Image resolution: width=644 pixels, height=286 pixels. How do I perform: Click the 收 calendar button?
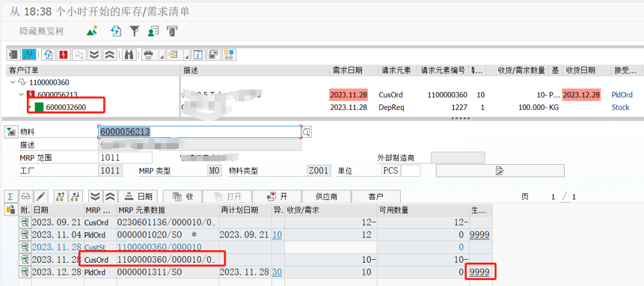pos(183,196)
